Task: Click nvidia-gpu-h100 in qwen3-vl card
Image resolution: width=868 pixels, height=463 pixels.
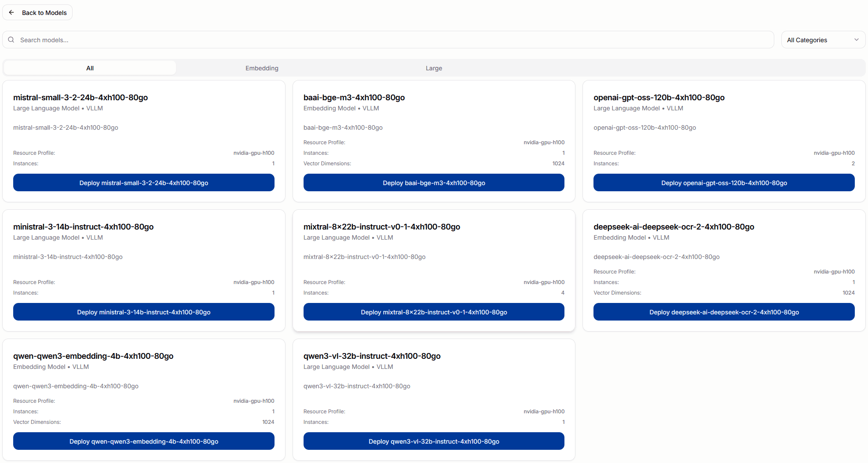Action: (x=544, y=412)
